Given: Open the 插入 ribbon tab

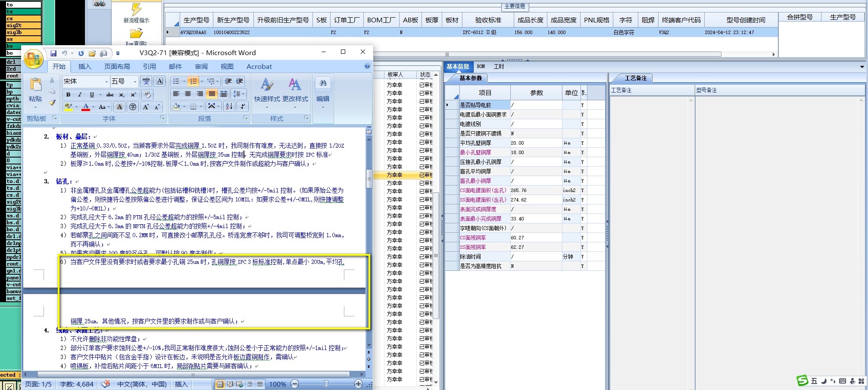Looking at the screenshot, I should click(x=84, y=66).
